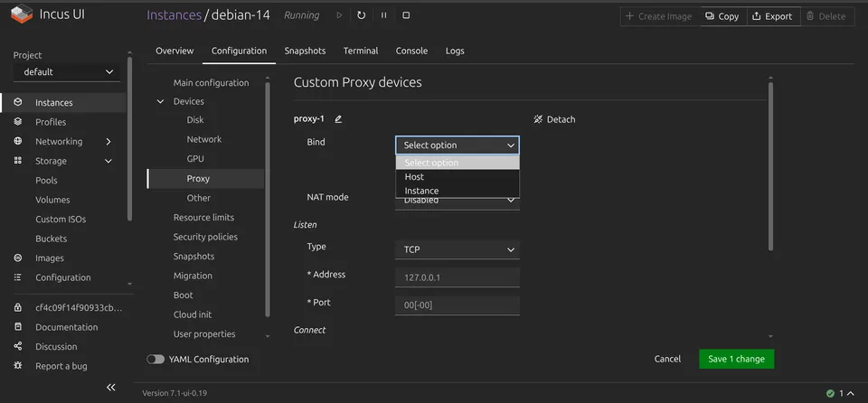The height and width of the screenshot is (403, 868).
Task: Click the Networking globe icon
Action: [x=18, y=141]
